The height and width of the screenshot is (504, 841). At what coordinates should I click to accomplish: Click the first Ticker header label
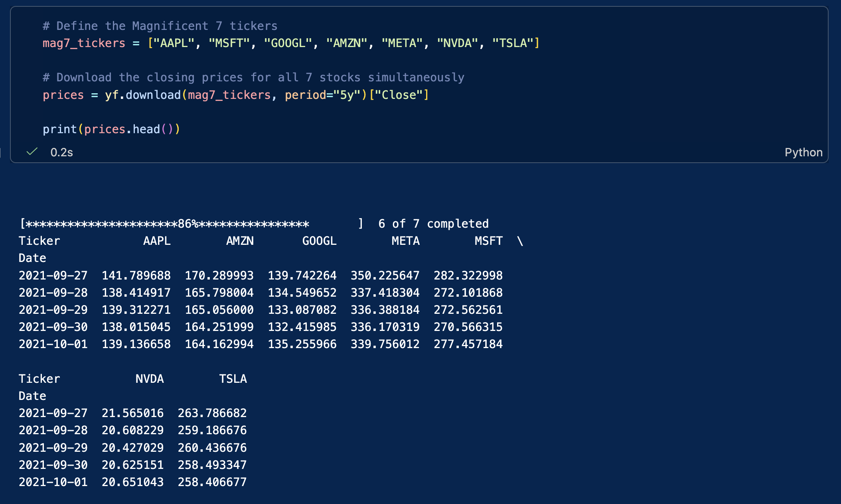(39, 241)
